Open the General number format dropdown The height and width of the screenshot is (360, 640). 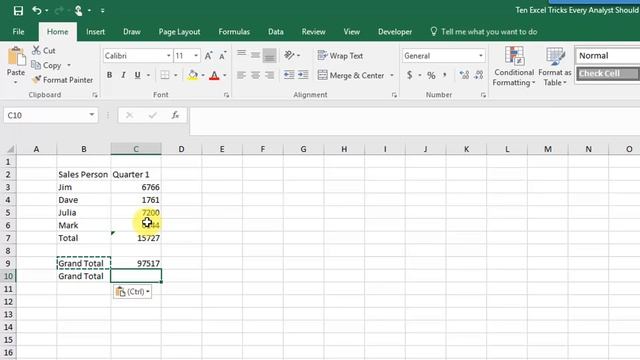pyautogui.click(x=481, y=56)
